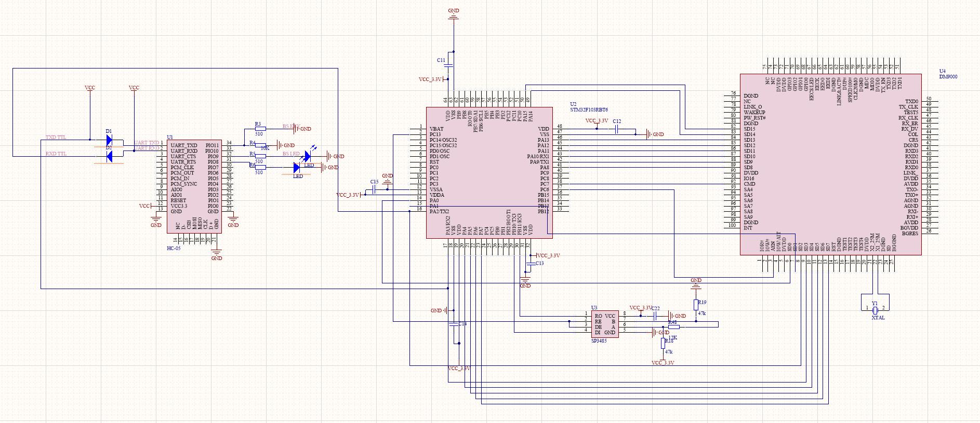Screen dimensions: 980x423
Task: Click the PA10/RX1 pin name on STM32
Action: tap(538, 156)
